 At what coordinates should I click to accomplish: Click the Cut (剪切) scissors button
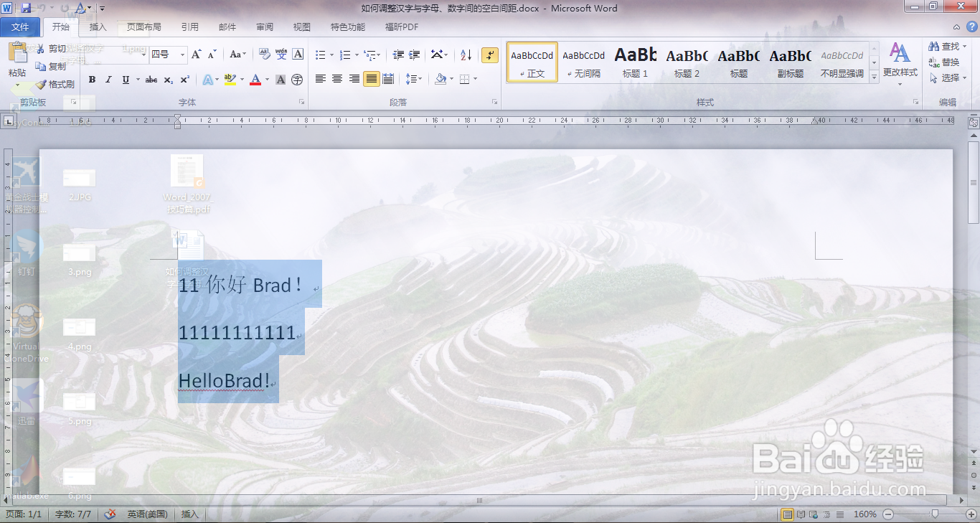pos(52,49)
